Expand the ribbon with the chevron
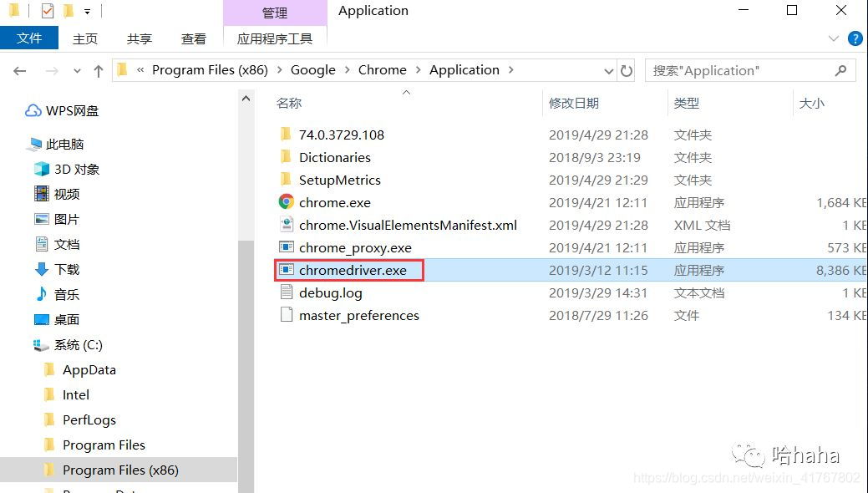 [x=833, y=38]
